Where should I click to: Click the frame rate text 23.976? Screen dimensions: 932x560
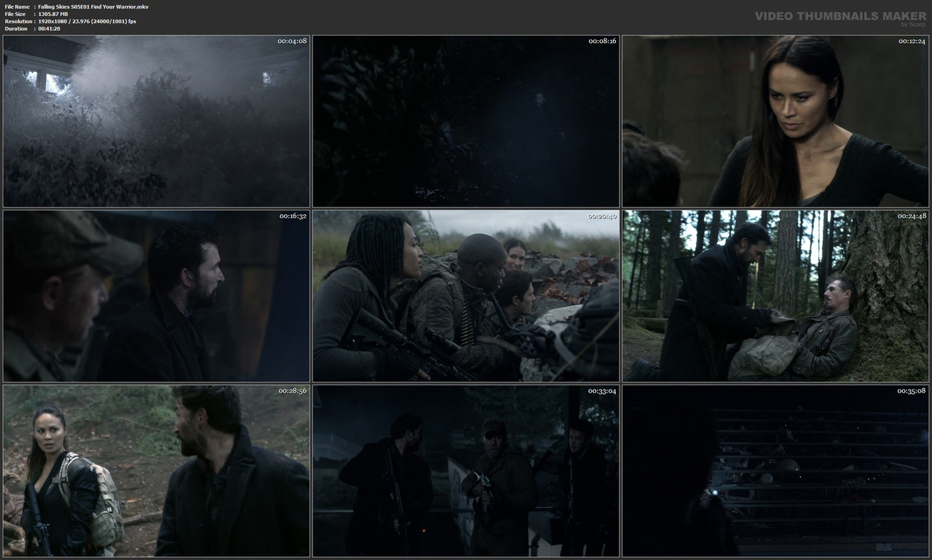[x=82, y=20]
